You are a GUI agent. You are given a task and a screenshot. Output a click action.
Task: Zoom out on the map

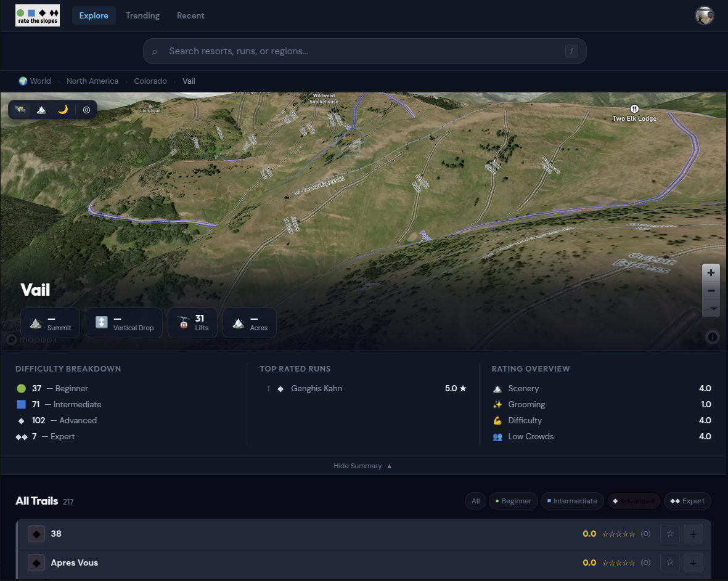pos(711,291)
